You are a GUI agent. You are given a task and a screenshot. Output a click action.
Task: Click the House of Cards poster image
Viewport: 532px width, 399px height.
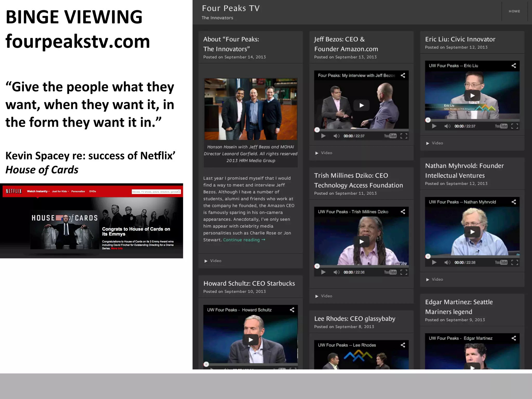tap(65, 230)
